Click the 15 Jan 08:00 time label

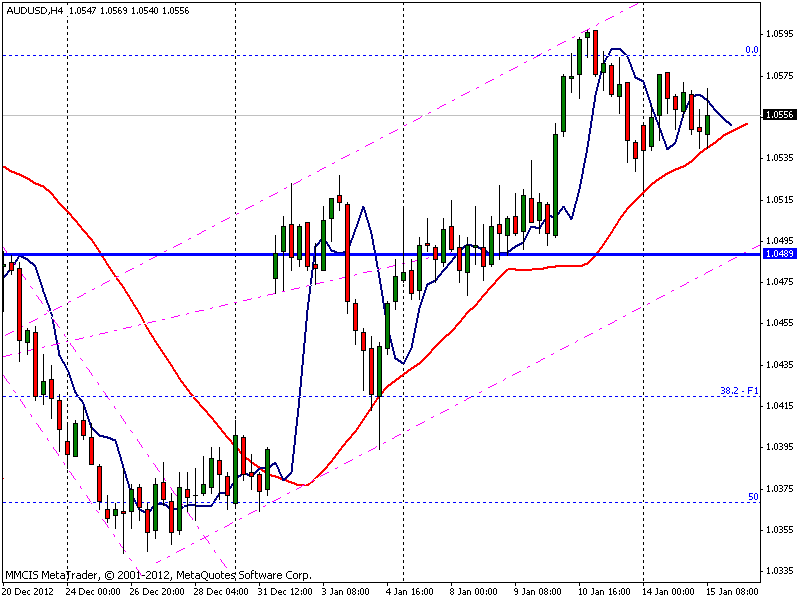point(733,591)
